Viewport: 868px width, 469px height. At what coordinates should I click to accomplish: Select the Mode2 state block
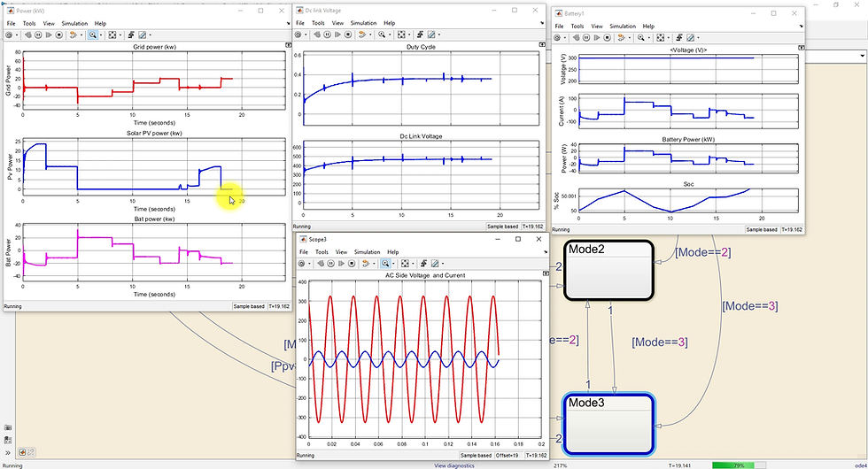pos(609,271)
